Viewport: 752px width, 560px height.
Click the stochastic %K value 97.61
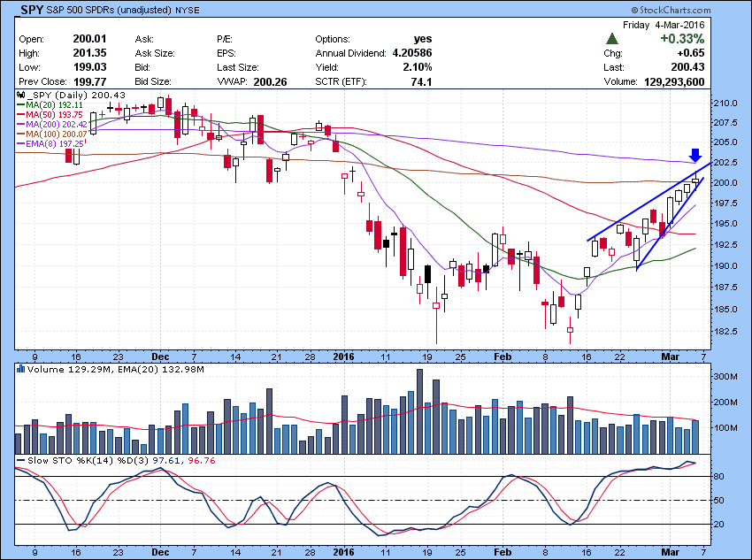(x=167, y=460)
